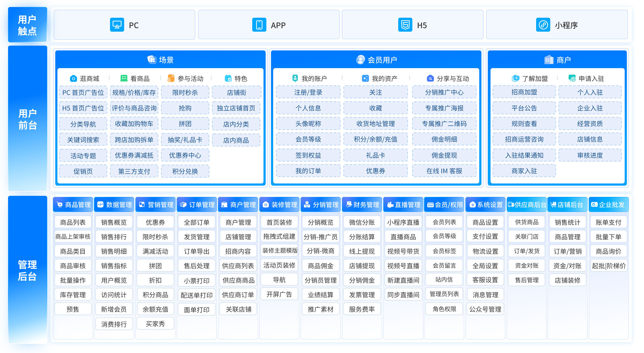Click the 分享与互动 icon
This screenshot has width=644, height=353.
pos(430,78)
